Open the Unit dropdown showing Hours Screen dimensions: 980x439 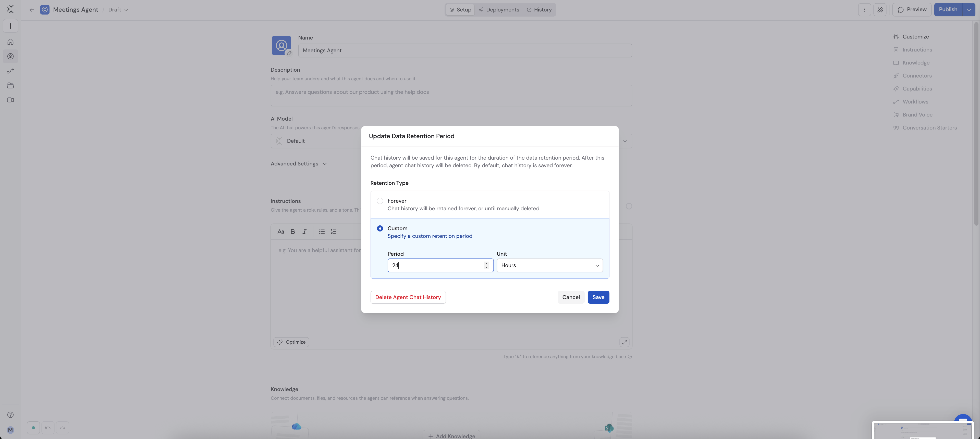(x=550, y=265)
